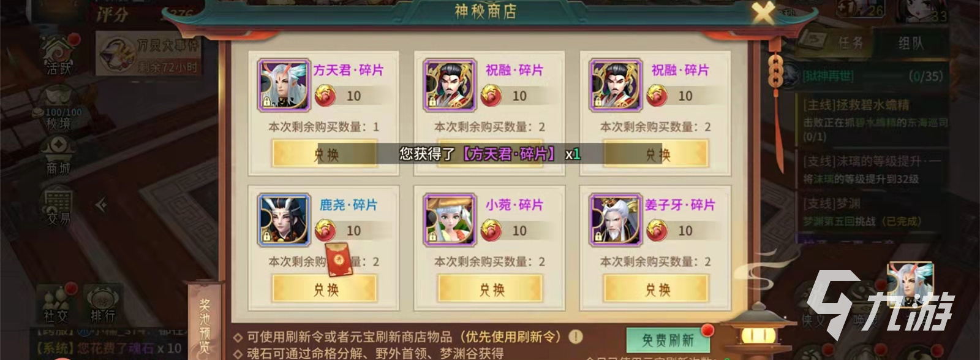Select the 鹿尧 fragment portrait
This screenshot has height=360, width=980.
[x=283, y=220]
